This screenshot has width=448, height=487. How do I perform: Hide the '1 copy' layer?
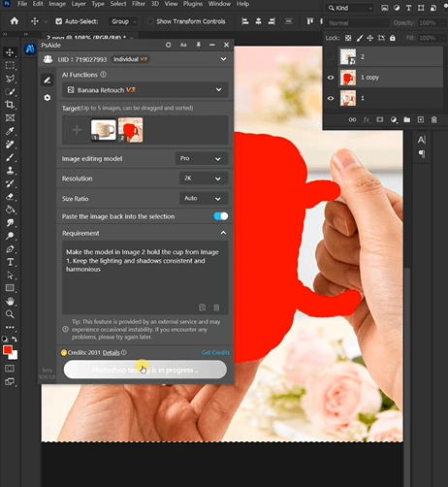[x=331, y=78]
